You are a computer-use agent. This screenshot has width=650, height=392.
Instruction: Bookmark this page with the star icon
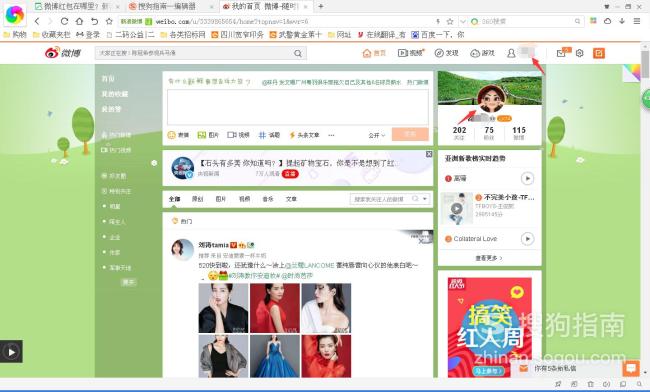coord(109,21)
